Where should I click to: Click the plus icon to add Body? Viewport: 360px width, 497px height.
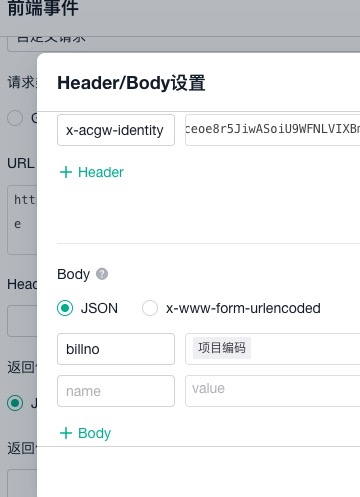coord(66,433)
